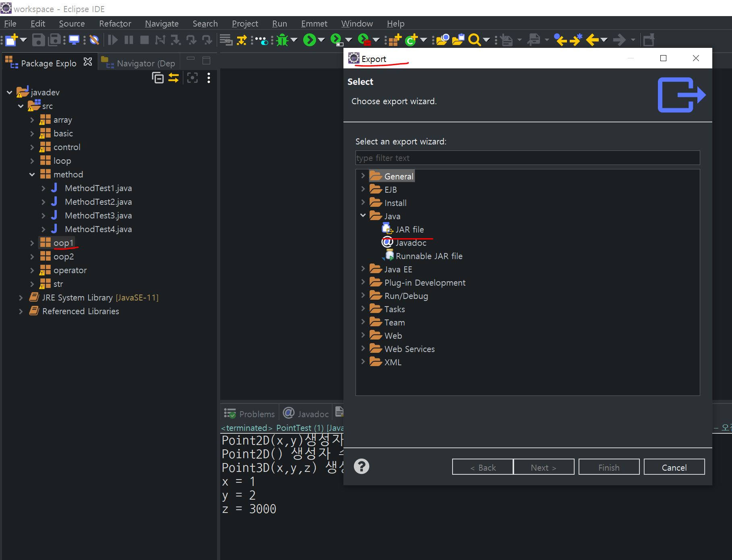The height and width of the screenshot is (560, 732).
Task: Switch to the Problems tab
Action: point(250,414)
